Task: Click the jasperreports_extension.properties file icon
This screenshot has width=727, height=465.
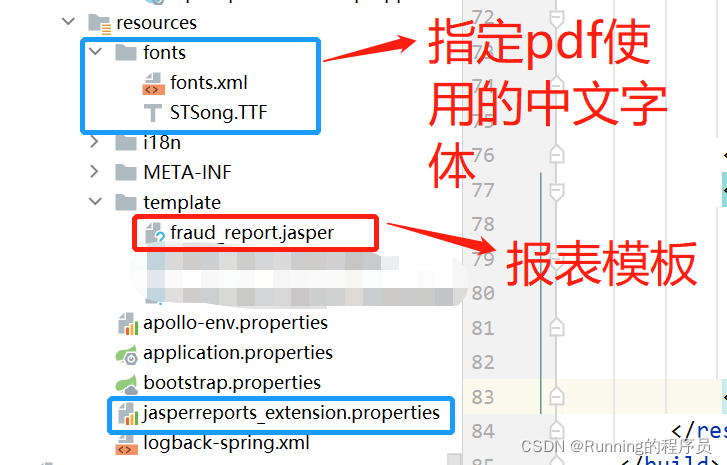Action: [128, 414]
